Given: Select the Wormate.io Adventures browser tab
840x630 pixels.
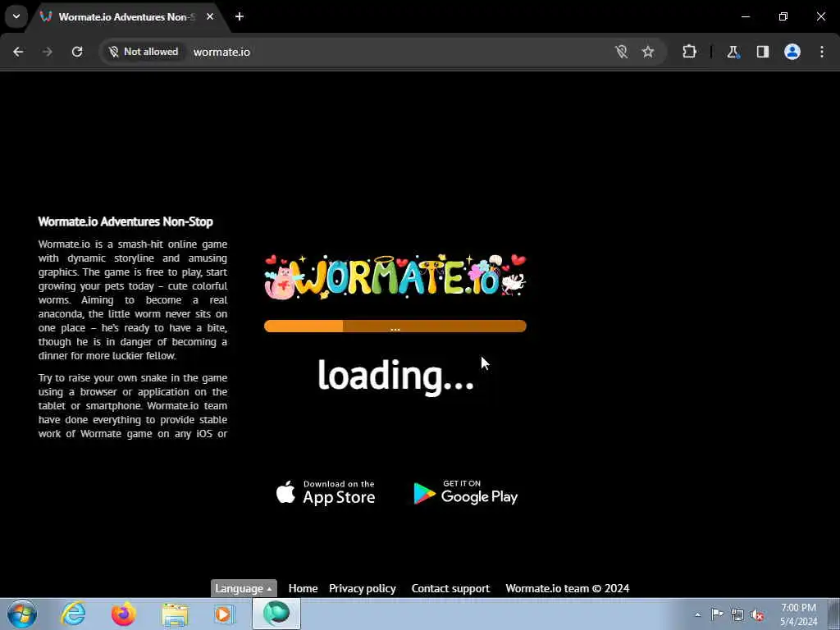Looking at the screenshot, I should pyautogui.click(x=127, y=17).
